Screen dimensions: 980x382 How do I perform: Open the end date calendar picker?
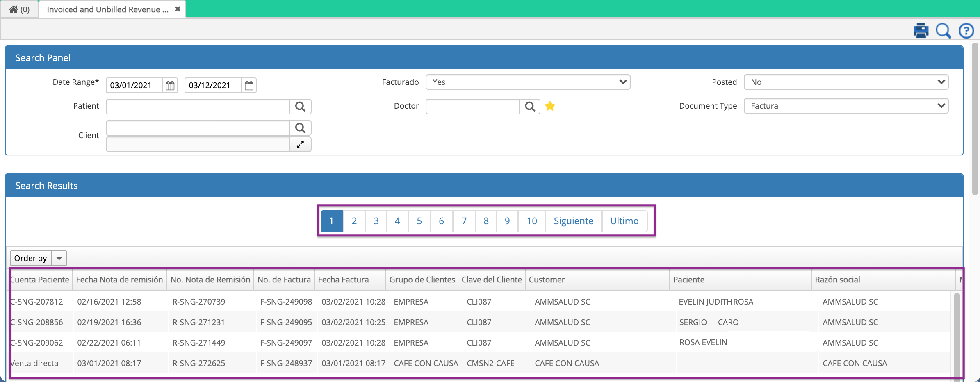pos(248,85)
